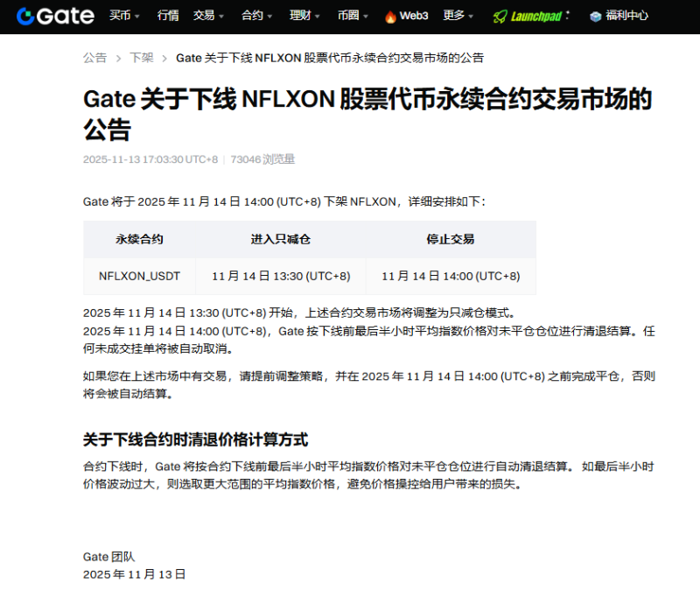Screen dimensions: 700x605
Task: Click the Web3 flame icon
Action: [390, 17]
